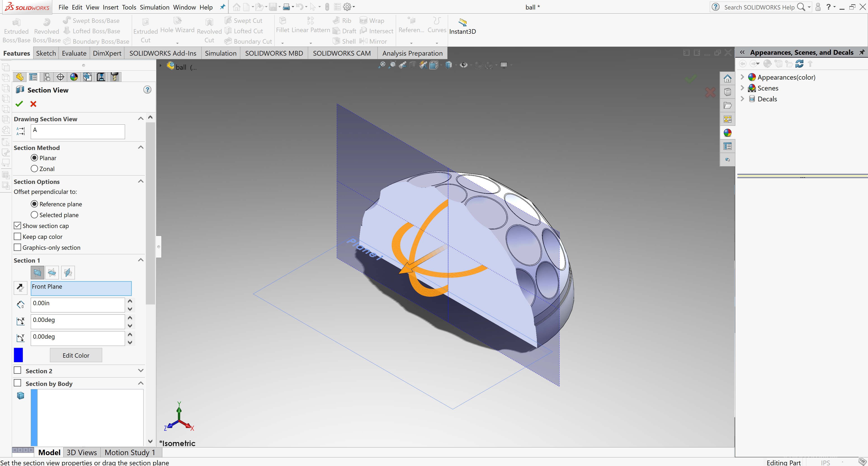Viewport: 868px width, 466px height.
Task: Click the Front Plane reference field
Action: click(81, 288)
